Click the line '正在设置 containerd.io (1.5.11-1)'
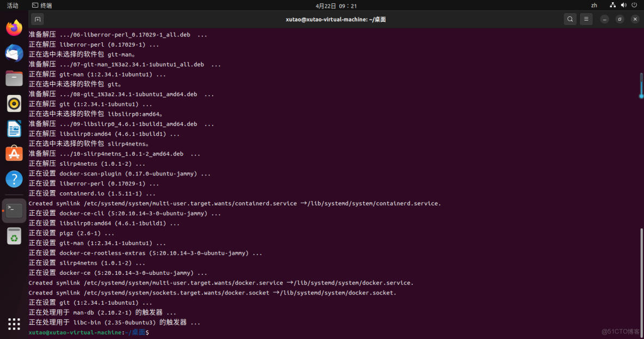 click(x=92, y=194)
